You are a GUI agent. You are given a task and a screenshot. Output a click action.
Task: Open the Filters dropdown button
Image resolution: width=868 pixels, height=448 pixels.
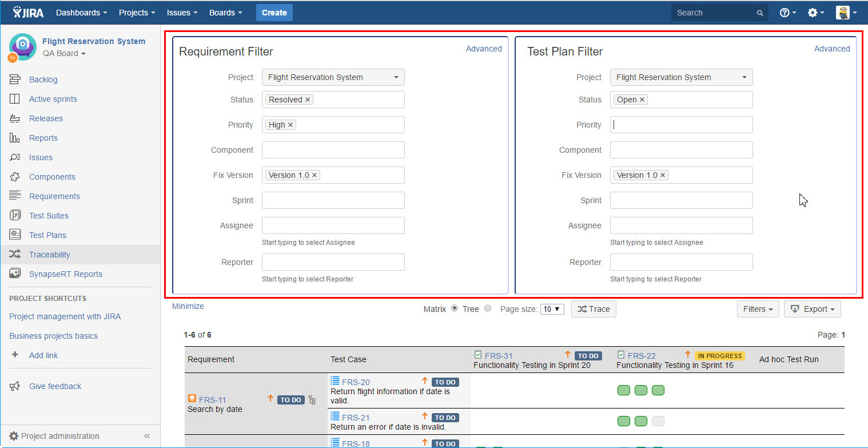[759, 309]
